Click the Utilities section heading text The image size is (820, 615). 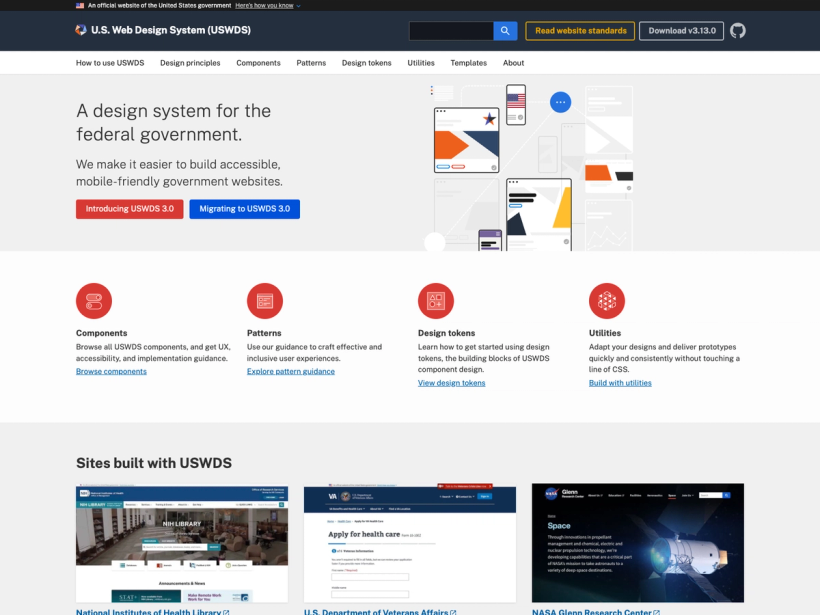605,333
